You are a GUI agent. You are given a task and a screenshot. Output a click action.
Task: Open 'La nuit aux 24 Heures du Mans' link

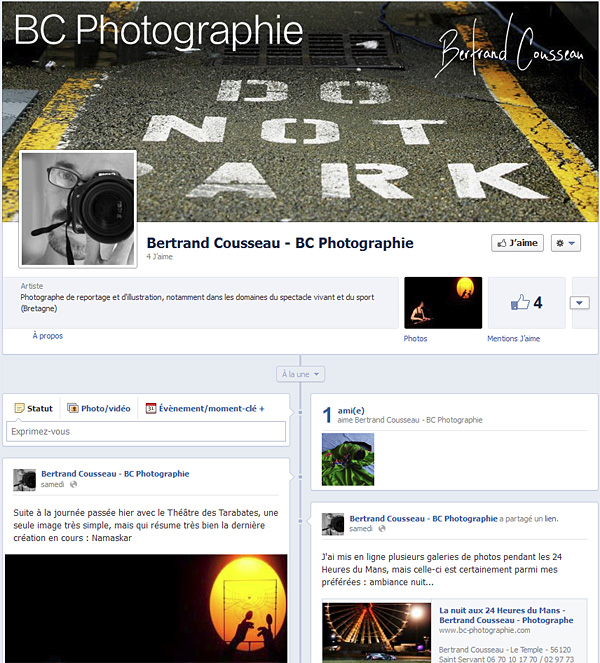(506, 615)
